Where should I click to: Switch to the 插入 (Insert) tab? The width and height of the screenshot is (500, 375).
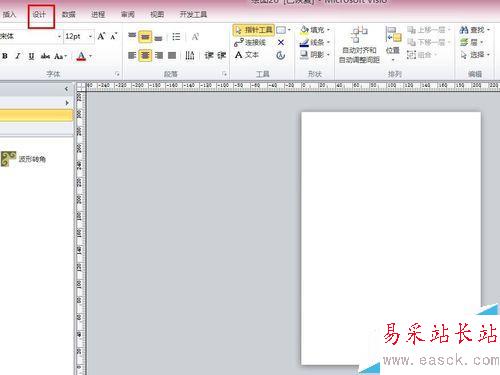coord(9,14)
